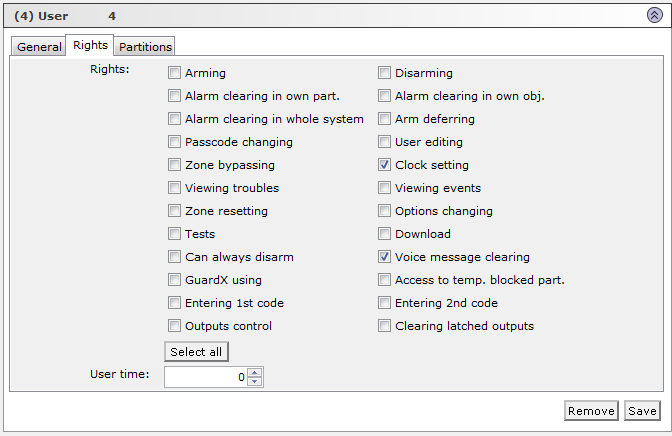Disable Voice message clearing checkbox

pos(385,257)
